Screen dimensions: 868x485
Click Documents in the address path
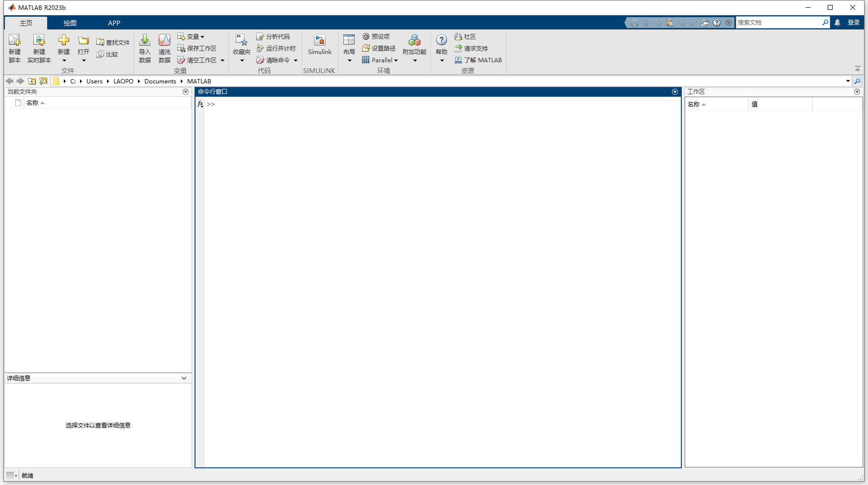coord(160,81)
